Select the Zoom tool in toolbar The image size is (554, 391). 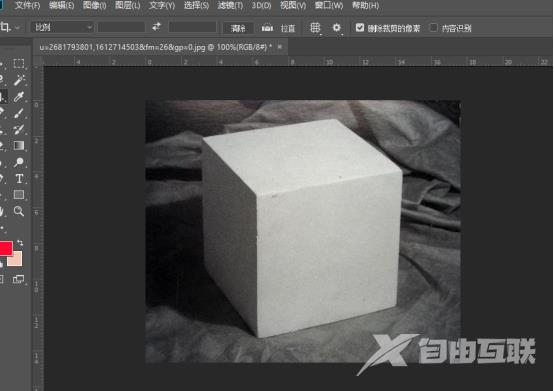(19, 211)
